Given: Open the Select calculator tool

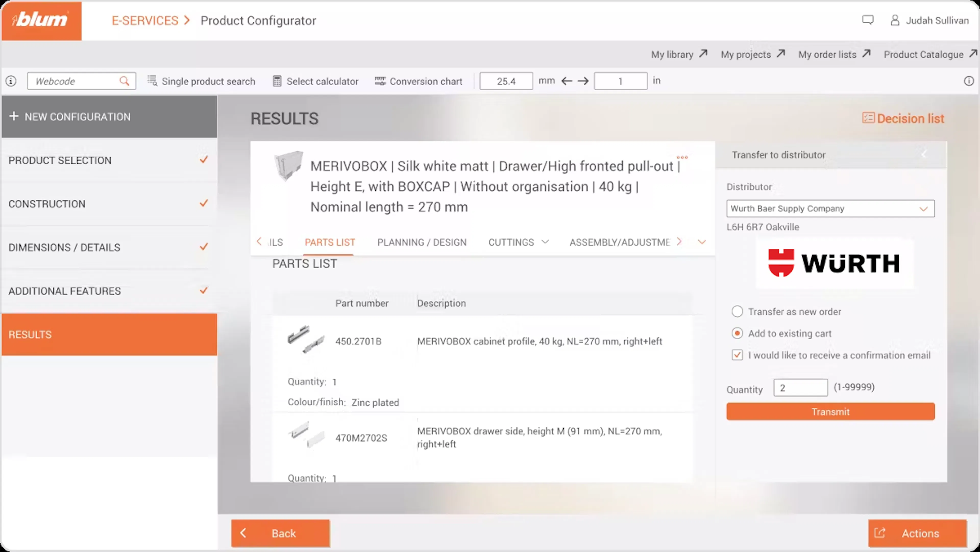Looking at the screenshot, I should (x=315, y=81).
